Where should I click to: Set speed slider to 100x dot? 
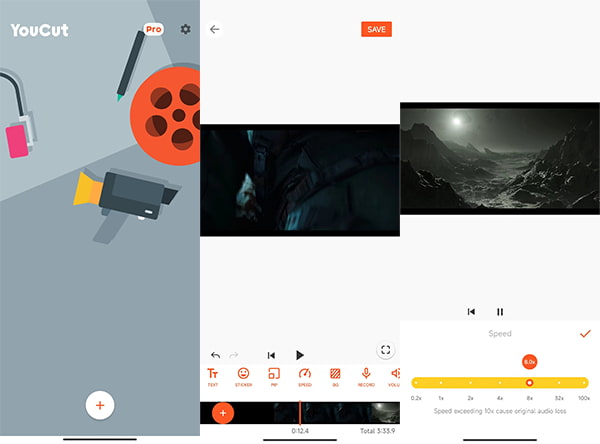(584, 382)
